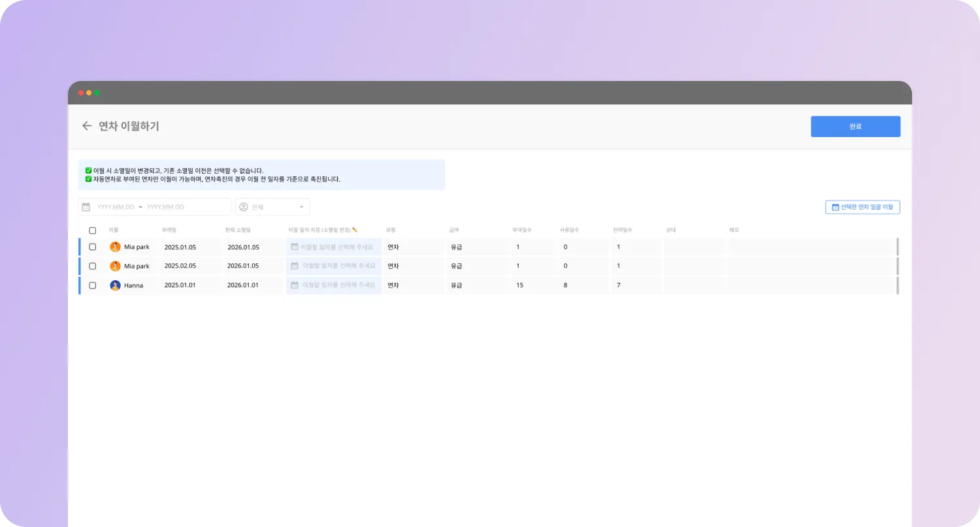Click the 상태 column header
Image resolution: width=980 pixels, height=527 pixels.
click(671, 230)
